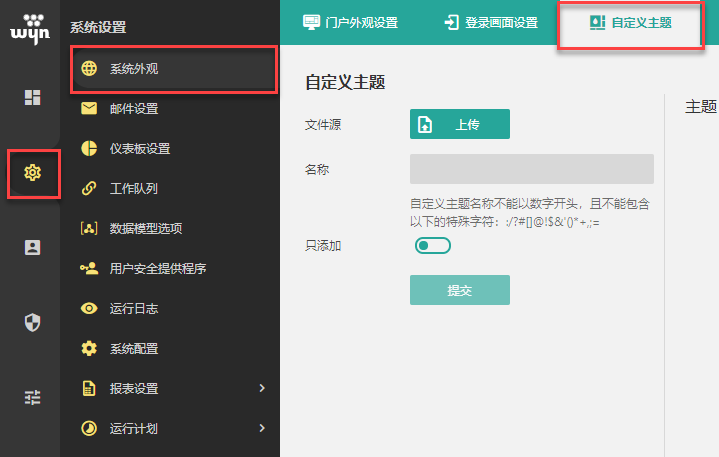The width and height of the screenshot is (719, 457).
Task: Click the file icon inside 上传 button
Action: [x=425, y=124]
